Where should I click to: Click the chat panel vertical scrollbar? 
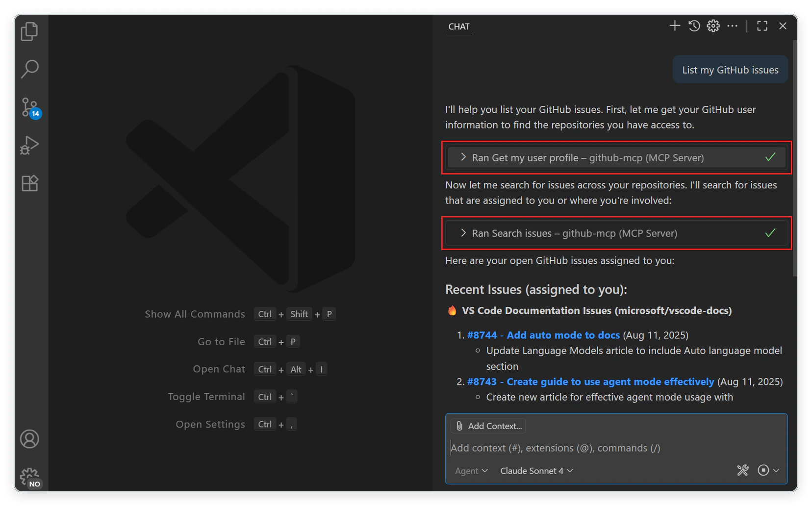(794, 158)
